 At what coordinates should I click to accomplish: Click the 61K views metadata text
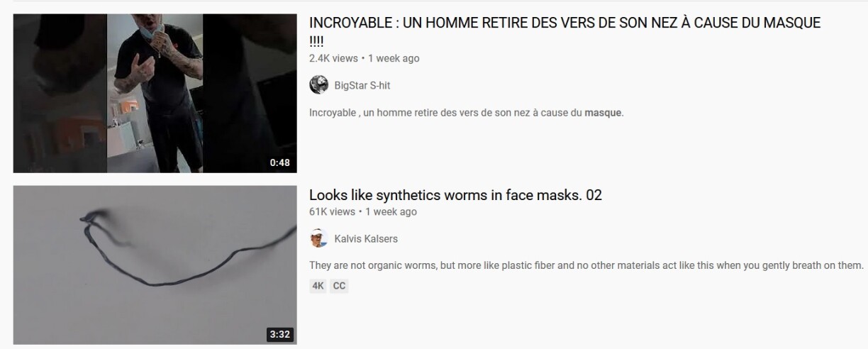332,211
